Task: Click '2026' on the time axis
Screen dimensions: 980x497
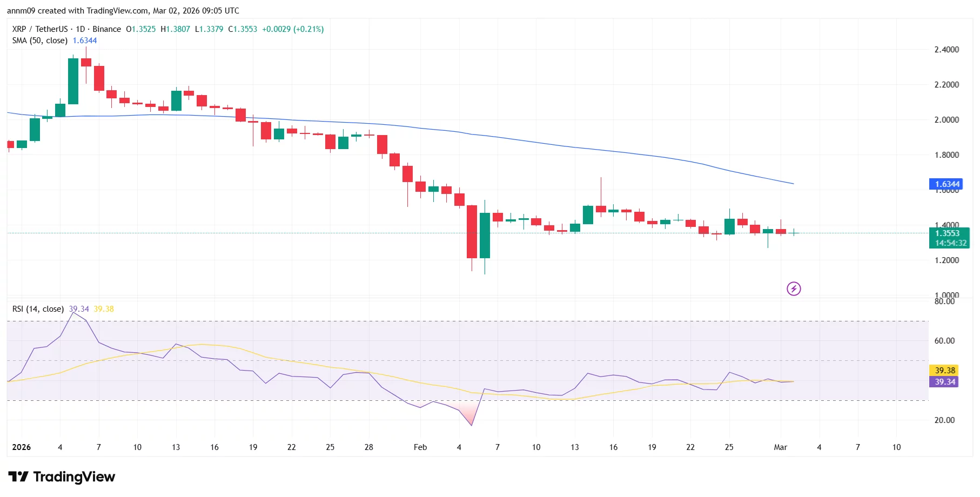Action: point(22,447)
